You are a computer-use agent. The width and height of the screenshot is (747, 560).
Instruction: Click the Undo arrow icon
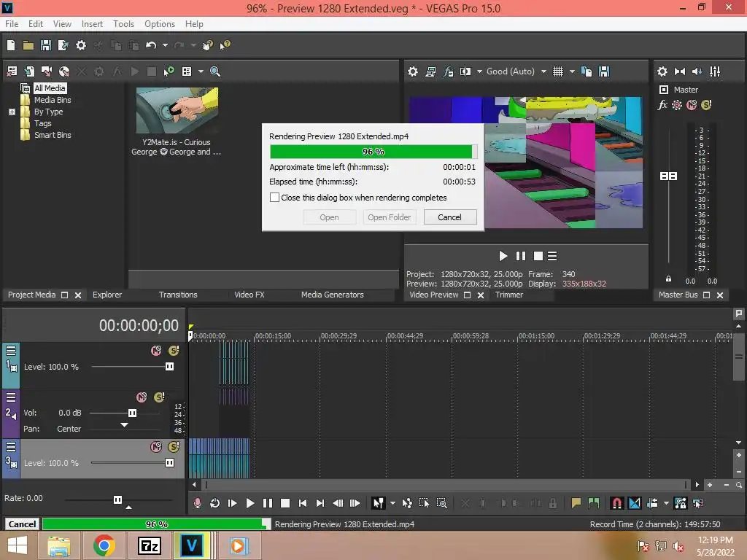151,45
